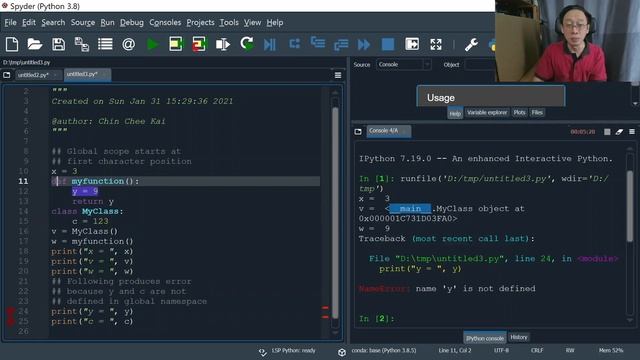
Task: Open the View menu
Action: point(252,22)
